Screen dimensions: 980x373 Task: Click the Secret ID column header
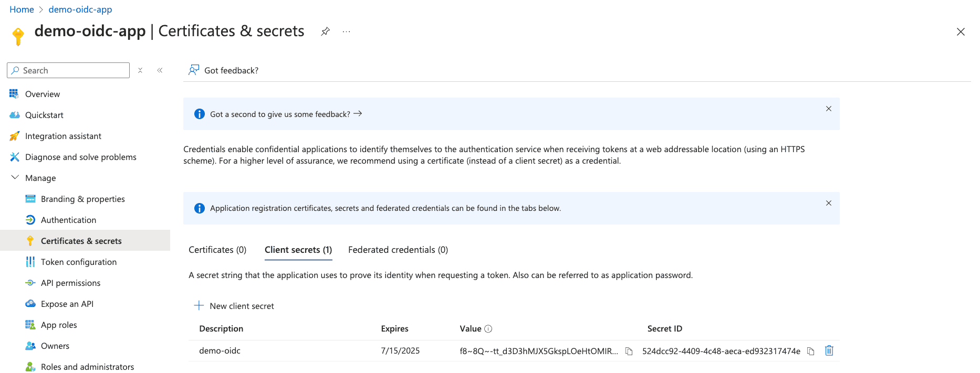[x=664, y=328]
